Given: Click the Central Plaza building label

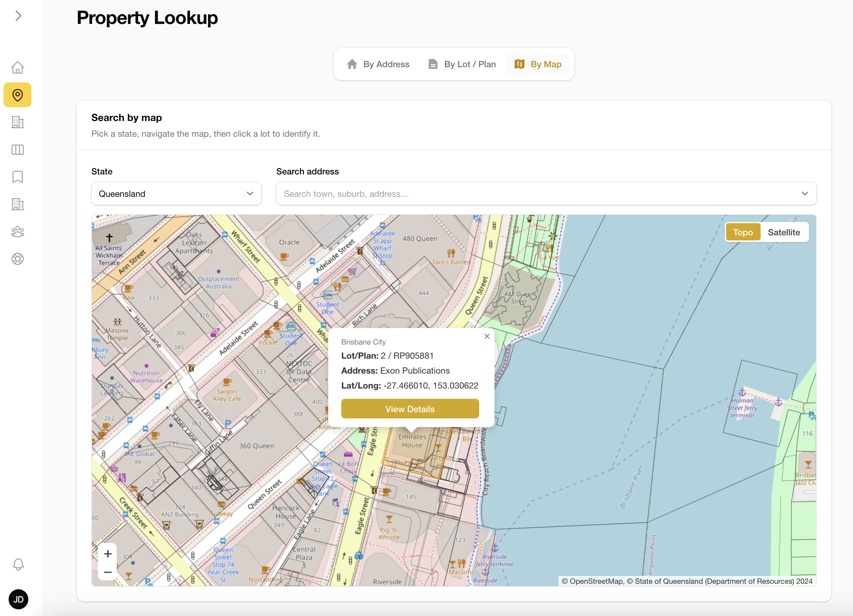Looking at the screenshot, I should (304, 553).
